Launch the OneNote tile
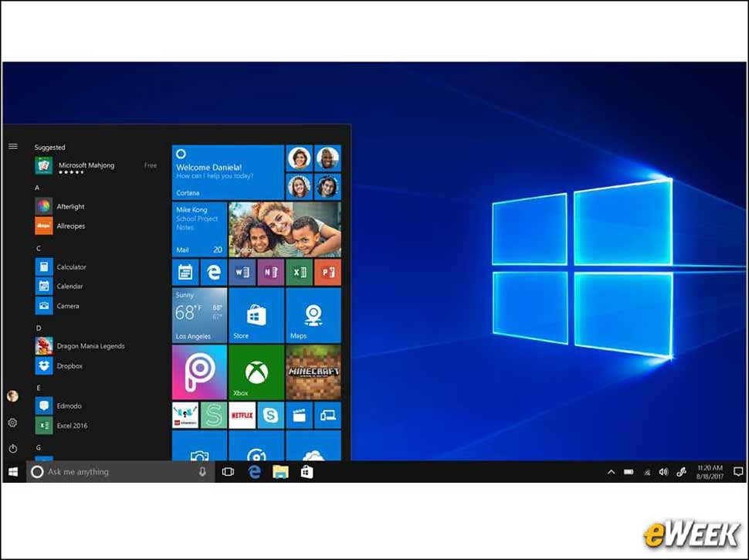 click(271, 273)
